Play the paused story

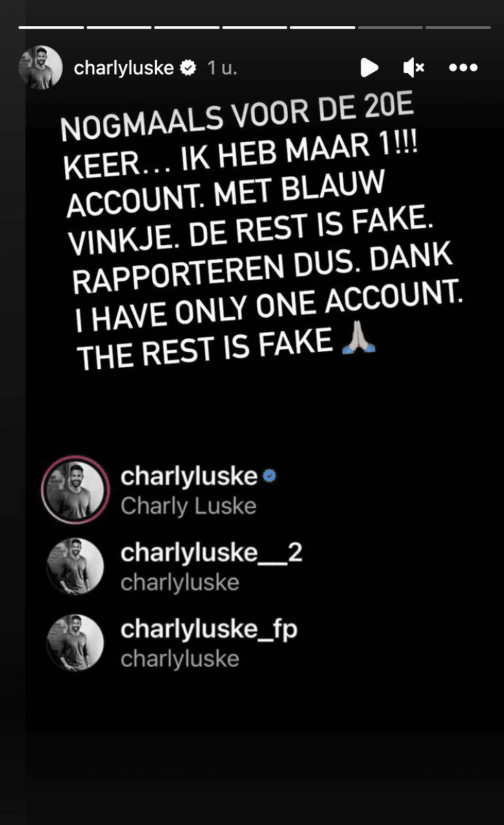point(369,67)
